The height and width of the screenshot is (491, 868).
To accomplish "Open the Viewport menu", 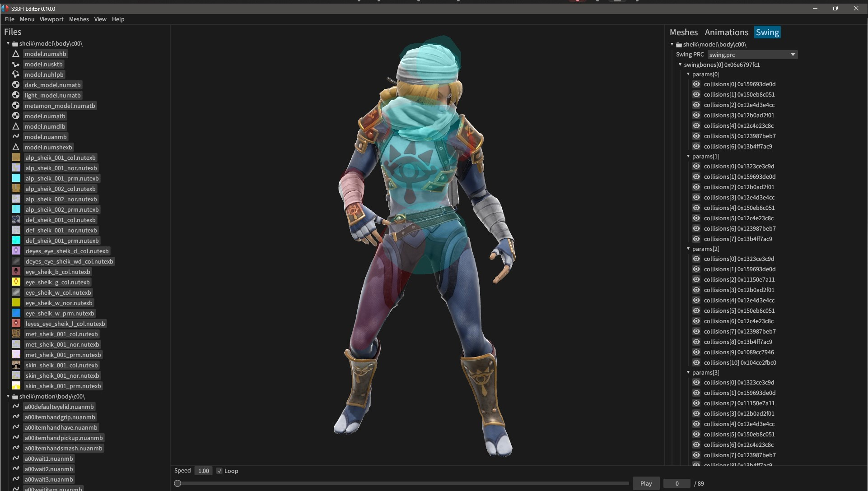I will 51,19.
